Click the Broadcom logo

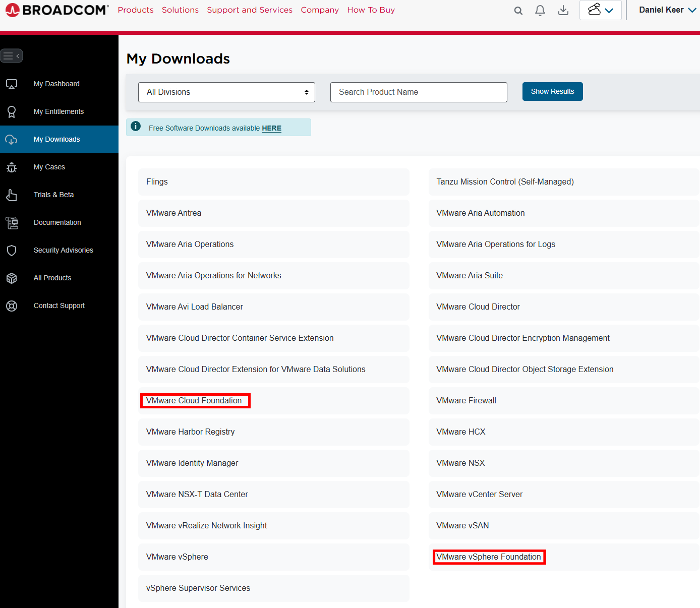(56, 10)
